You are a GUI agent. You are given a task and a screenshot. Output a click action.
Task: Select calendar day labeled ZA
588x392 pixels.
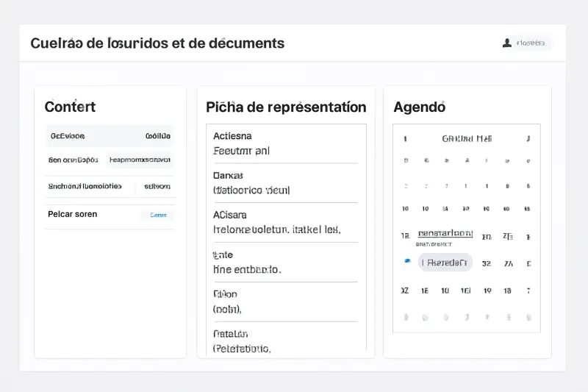[508, 264]
